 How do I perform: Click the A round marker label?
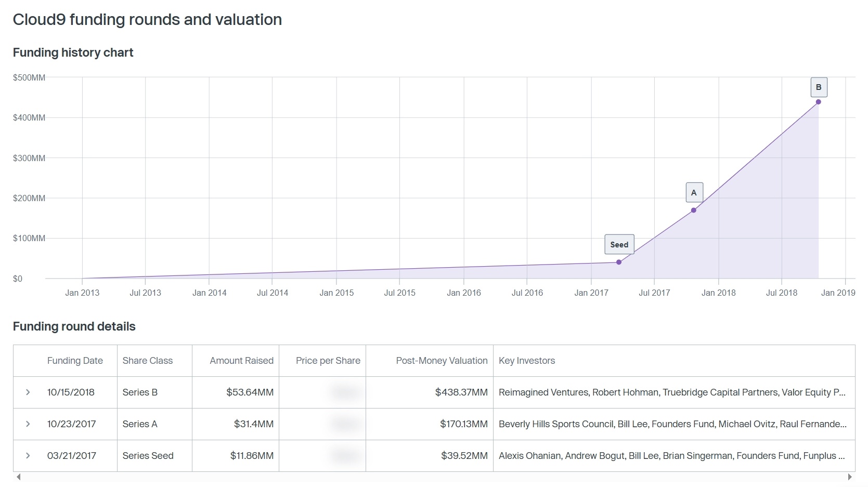pos(694,192)
